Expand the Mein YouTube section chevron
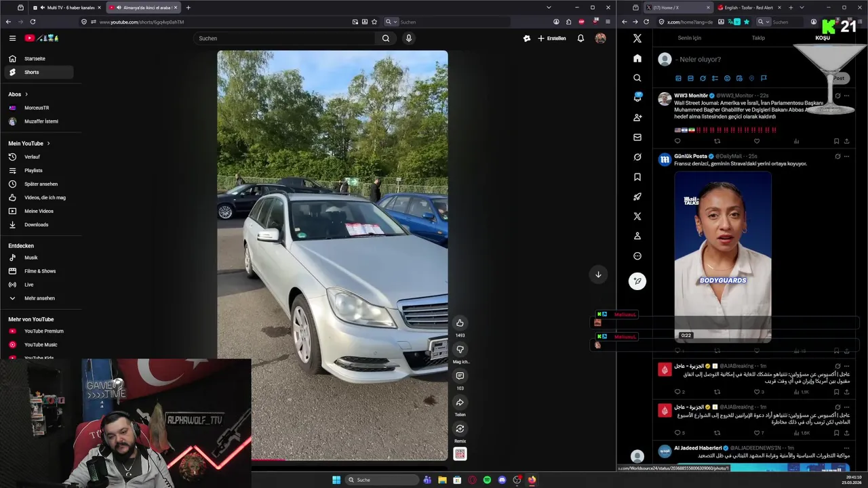This screenshot has width=868, height=488. click(48, 144)
